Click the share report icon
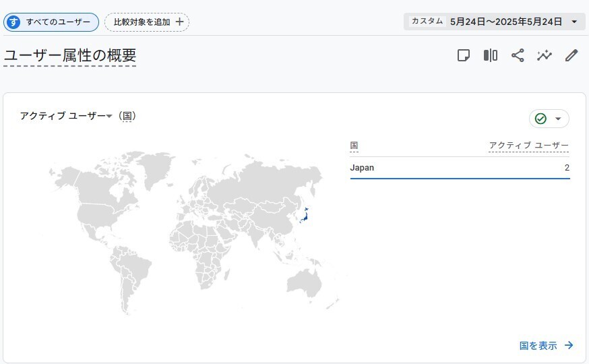Screen dimensions: 589x364 click(x=518, y=56)
